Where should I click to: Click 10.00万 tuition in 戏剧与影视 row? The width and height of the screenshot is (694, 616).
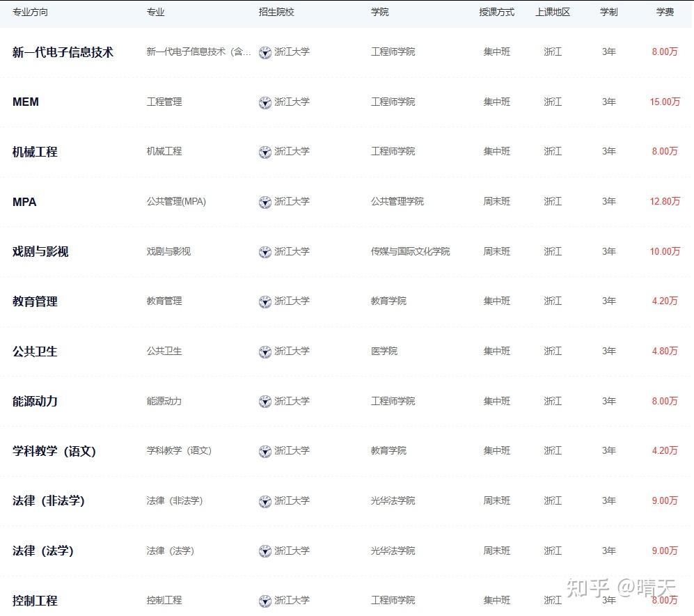point(665,251)
